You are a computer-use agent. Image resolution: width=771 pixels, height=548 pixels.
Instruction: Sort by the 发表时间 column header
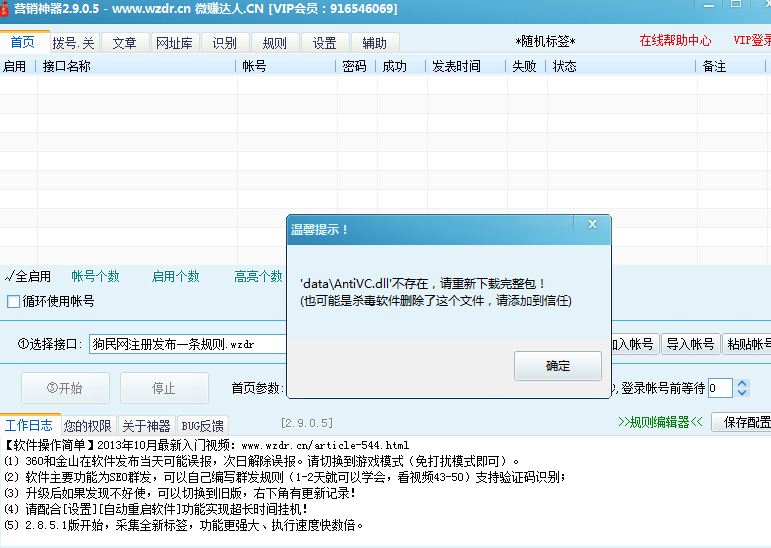point(456,66)
